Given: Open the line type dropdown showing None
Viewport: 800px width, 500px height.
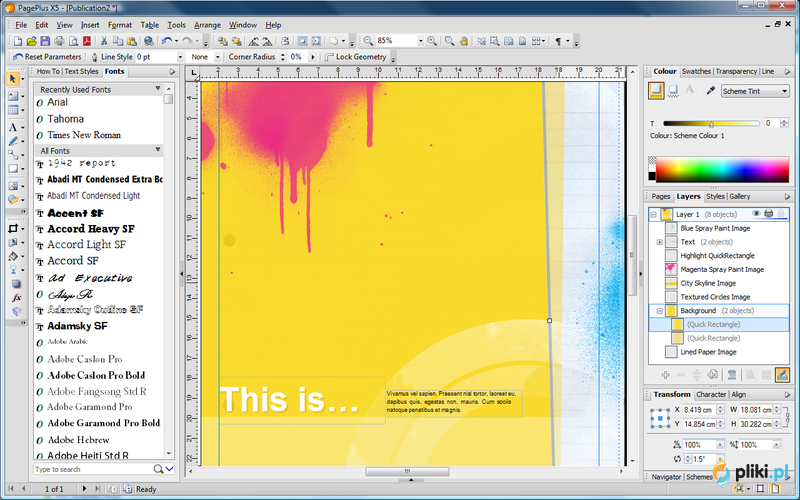Looking at the screenshot, I should click(217, 57).
